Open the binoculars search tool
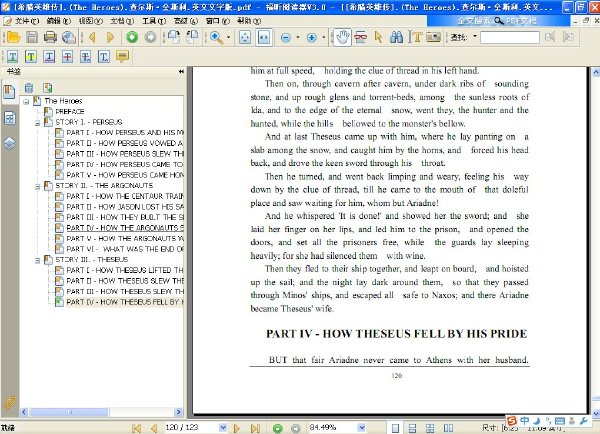This screenshot has width=600, height=434. [x=396, y=37]
